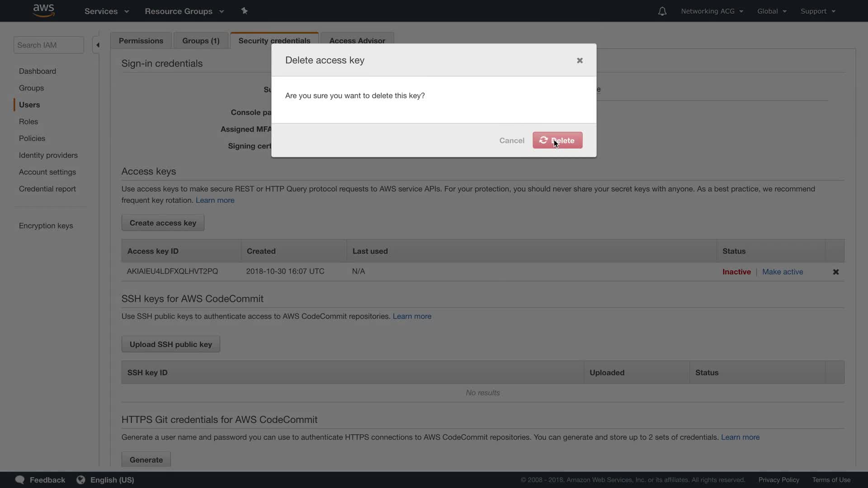Open Roles in the sidebar
The image size is (868, 488).
28,122
